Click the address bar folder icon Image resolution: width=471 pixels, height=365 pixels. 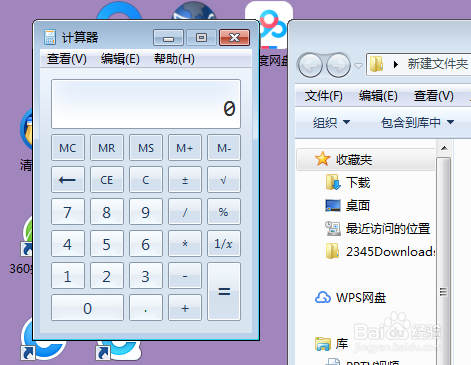point(377,64)
